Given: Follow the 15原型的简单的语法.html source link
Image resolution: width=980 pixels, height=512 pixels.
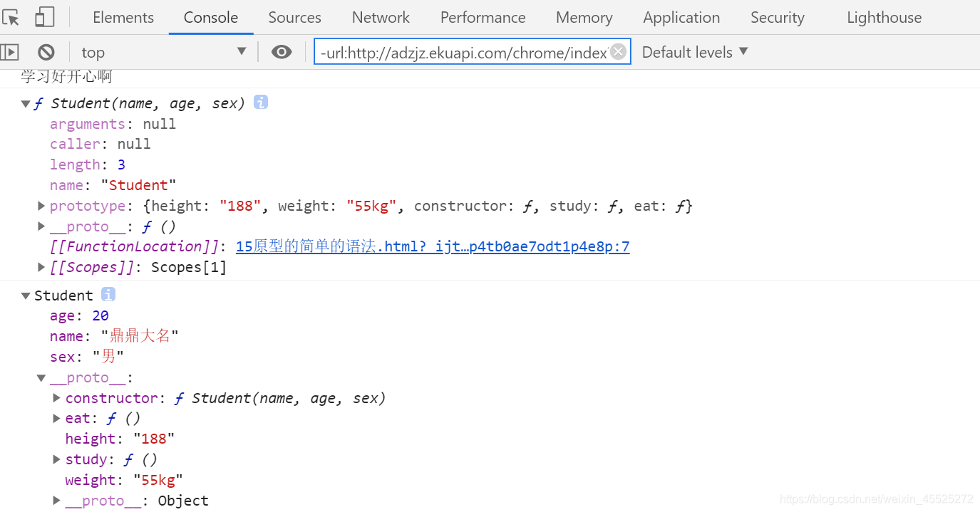Looking at the screenshot, I should pyautogui.click(x=433, y=246).
